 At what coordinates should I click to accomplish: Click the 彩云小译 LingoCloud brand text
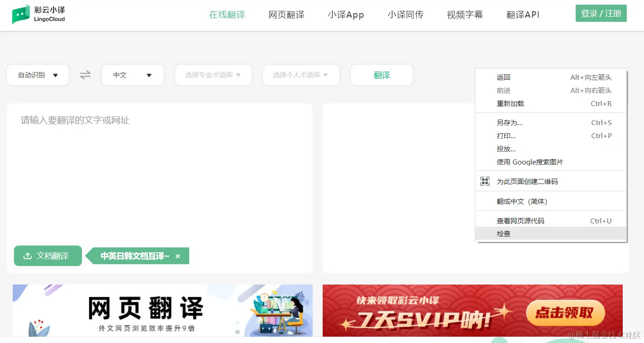click(49, 14)
